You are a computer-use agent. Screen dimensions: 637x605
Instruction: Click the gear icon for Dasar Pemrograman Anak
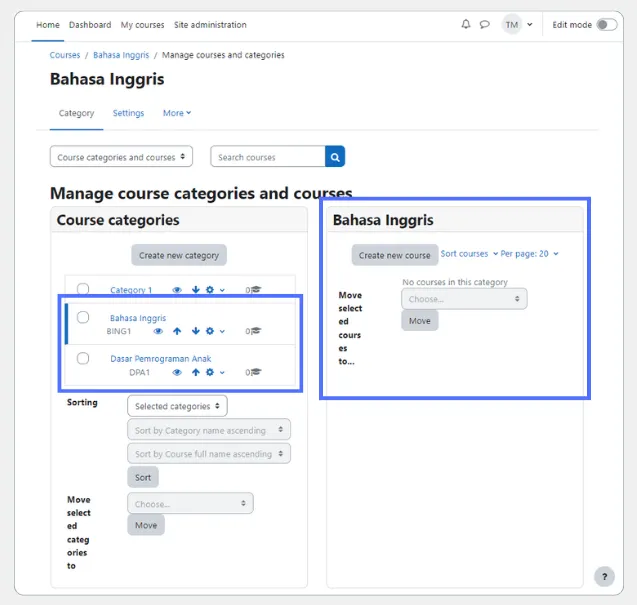click(x=210, y=372)
